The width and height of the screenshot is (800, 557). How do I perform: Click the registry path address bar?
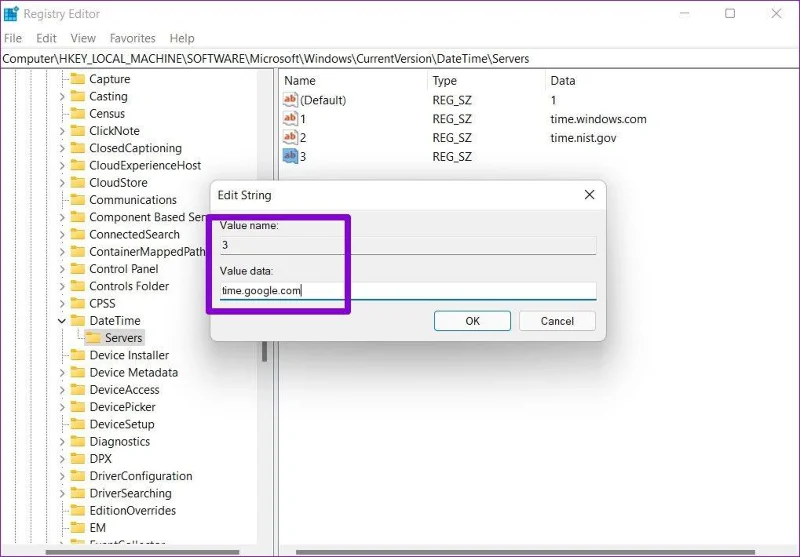click(x=399, y=59)
